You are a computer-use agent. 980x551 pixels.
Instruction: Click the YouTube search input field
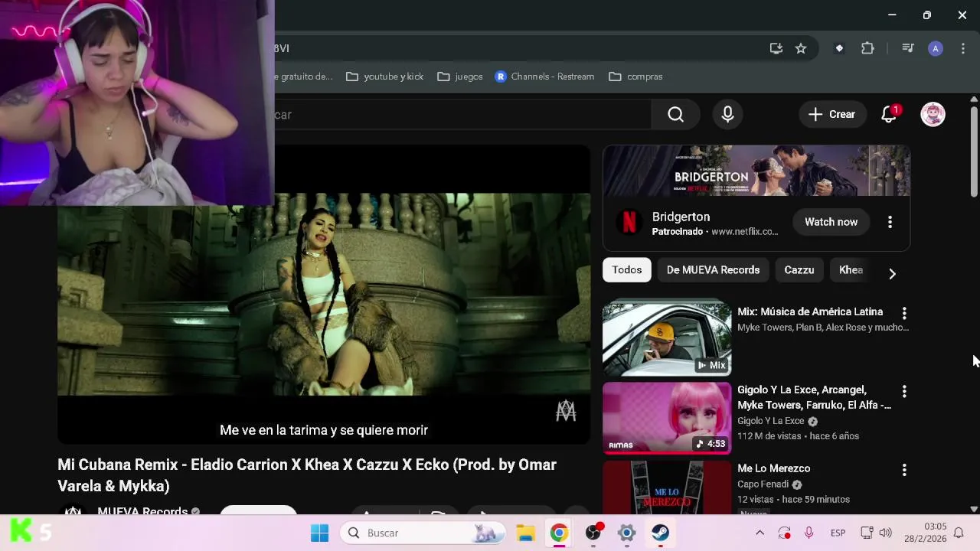pyautogui.click(x=462, y=115)
